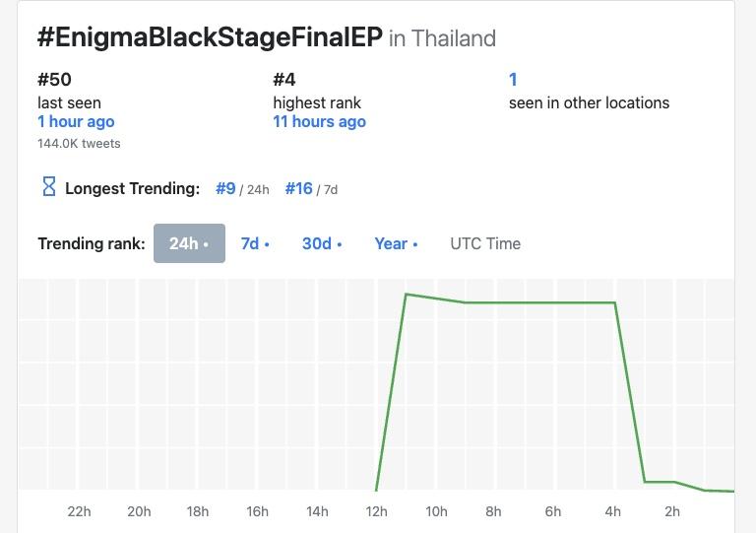Viewport: 756px width, 533px height.
Task: Switch to the 7d trending rank view
Action: 255,243
